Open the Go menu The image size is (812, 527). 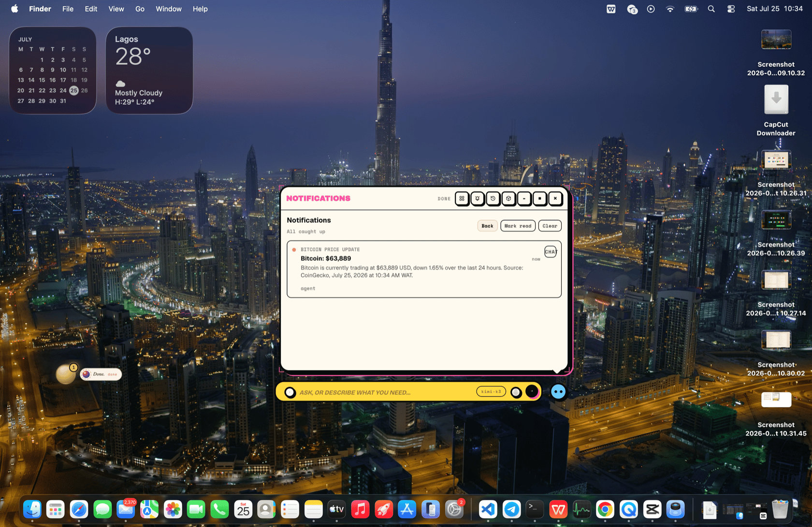coord(140,9)
